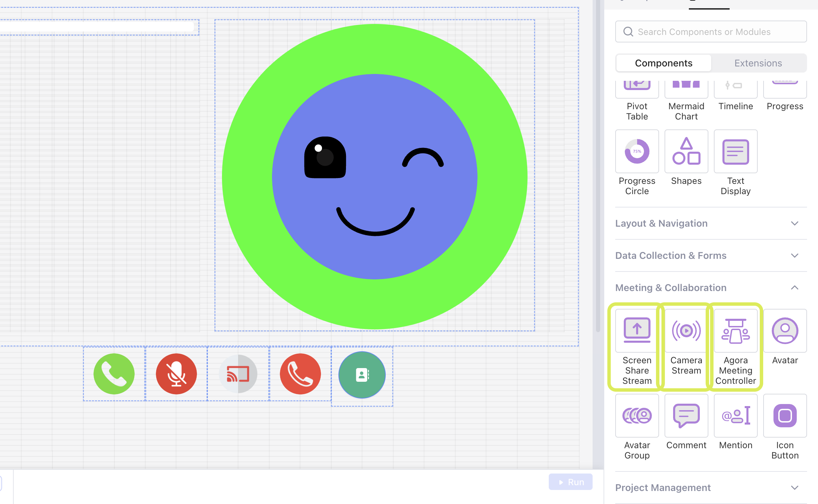This screenshot has width=818, height=504.
Task: Click the green phone call button
Action: pos(114,374)
